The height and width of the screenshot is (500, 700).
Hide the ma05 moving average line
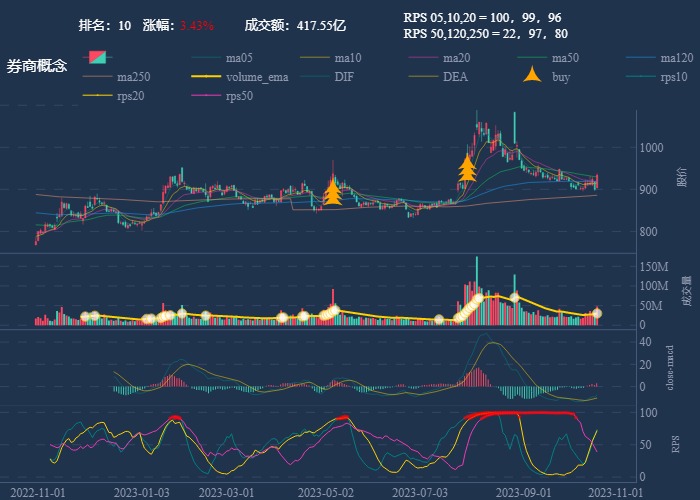(238, 58)
